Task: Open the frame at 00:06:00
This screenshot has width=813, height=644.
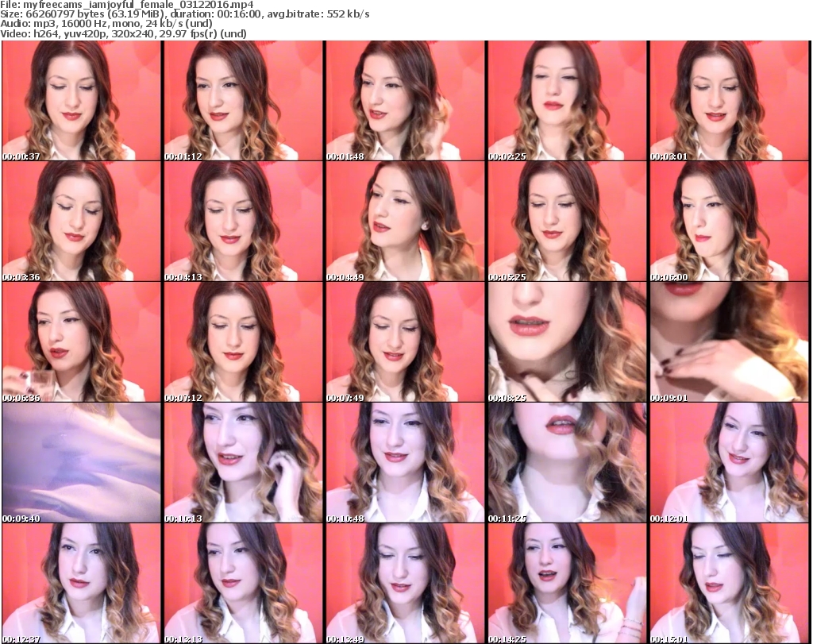Action: [x=729, y=222]
